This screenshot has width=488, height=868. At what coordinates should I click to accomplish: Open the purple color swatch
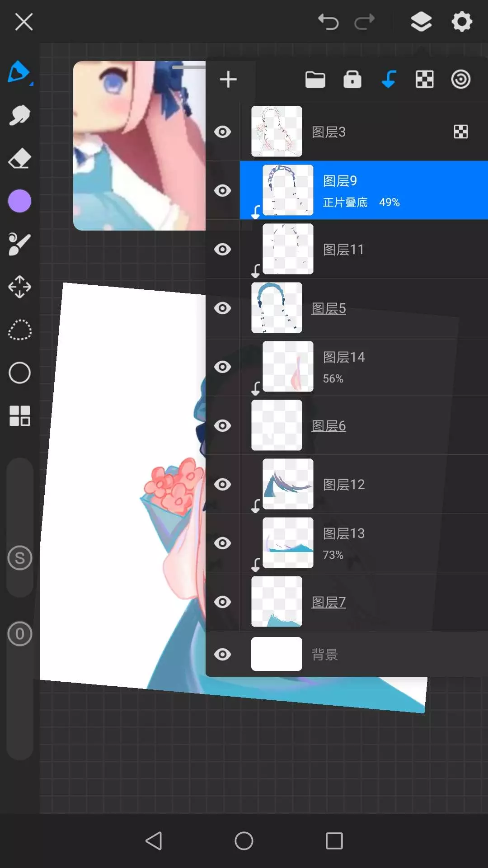coord(19,201)
